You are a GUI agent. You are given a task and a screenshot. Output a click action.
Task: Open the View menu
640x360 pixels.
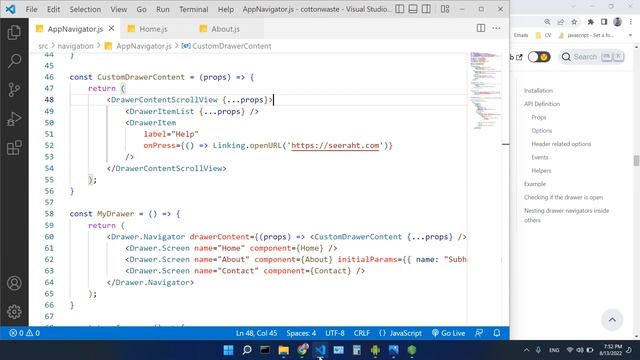point(118,9)
